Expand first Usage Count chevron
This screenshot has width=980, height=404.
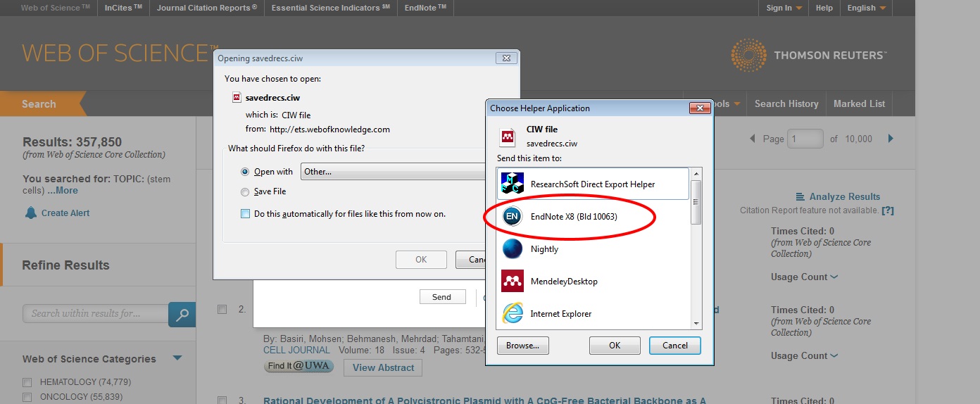click(834, 277)
